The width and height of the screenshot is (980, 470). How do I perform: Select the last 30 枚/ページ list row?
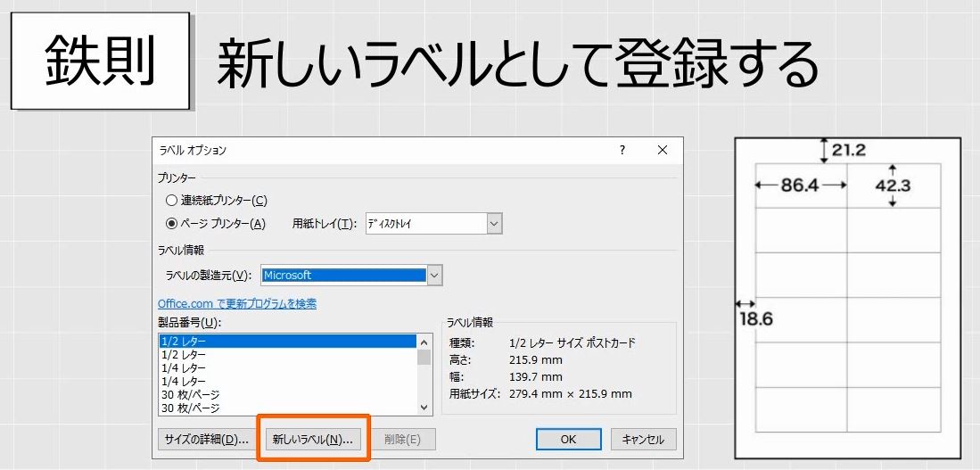(287, 408)
